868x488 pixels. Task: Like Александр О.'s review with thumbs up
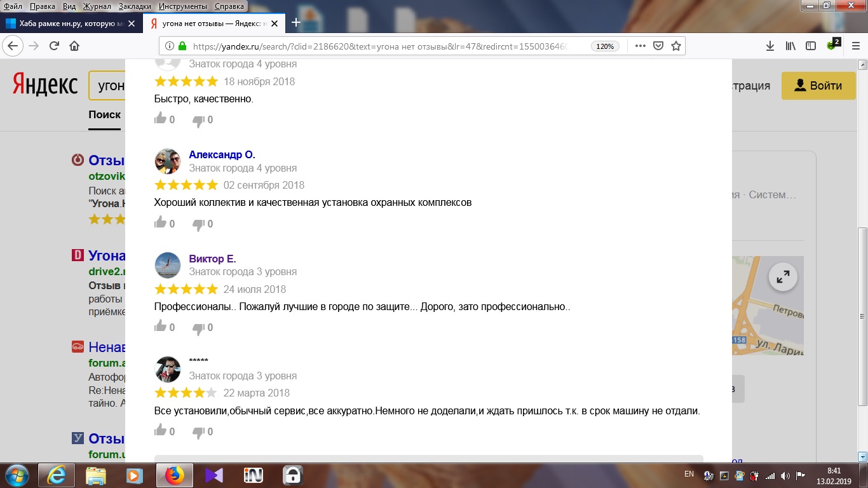click(161, 223)
